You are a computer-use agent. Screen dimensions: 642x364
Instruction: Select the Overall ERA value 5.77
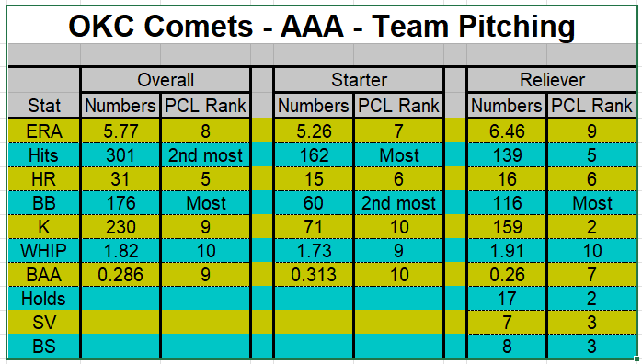[120, 131]
